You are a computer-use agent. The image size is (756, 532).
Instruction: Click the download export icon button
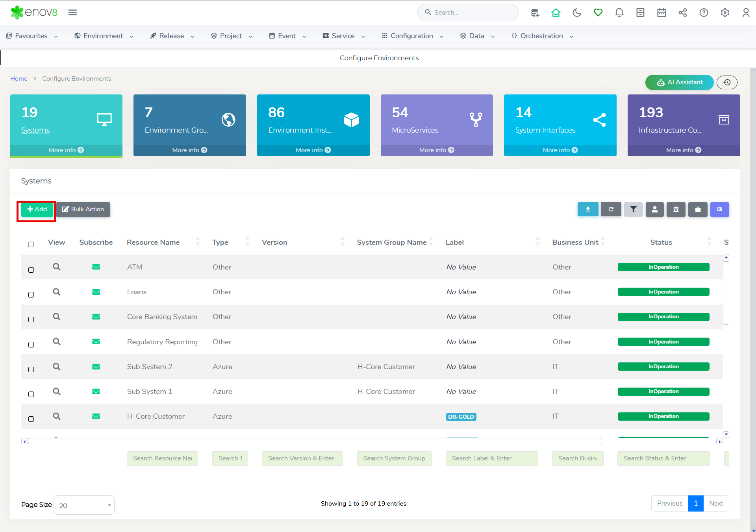point(588,209)
